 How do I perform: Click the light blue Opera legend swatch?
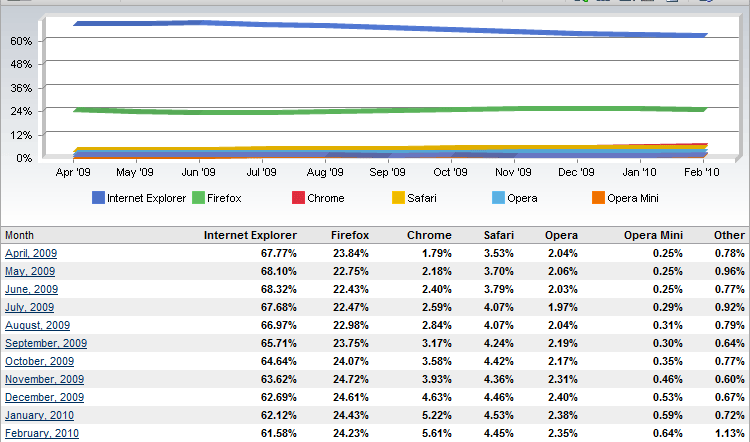pos(498,198)
